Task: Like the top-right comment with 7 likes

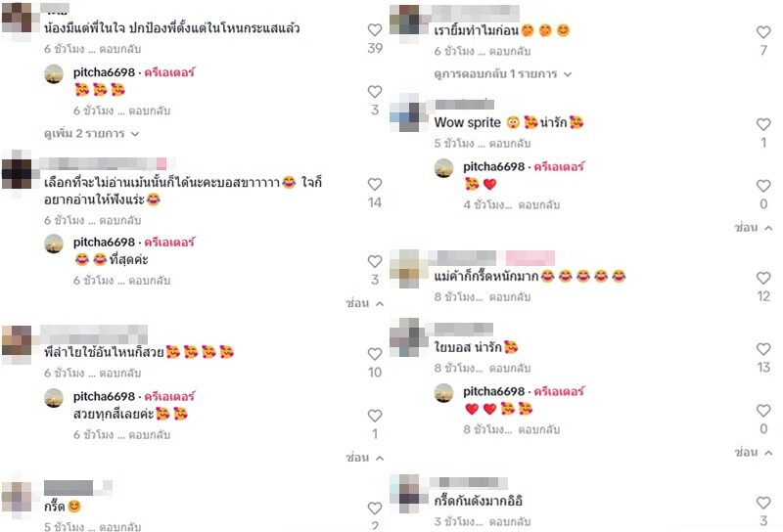Action: point(763,32)
